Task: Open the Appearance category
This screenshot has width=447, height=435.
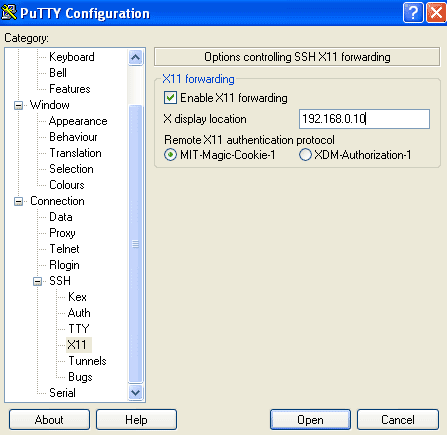Action: [78, 121]
